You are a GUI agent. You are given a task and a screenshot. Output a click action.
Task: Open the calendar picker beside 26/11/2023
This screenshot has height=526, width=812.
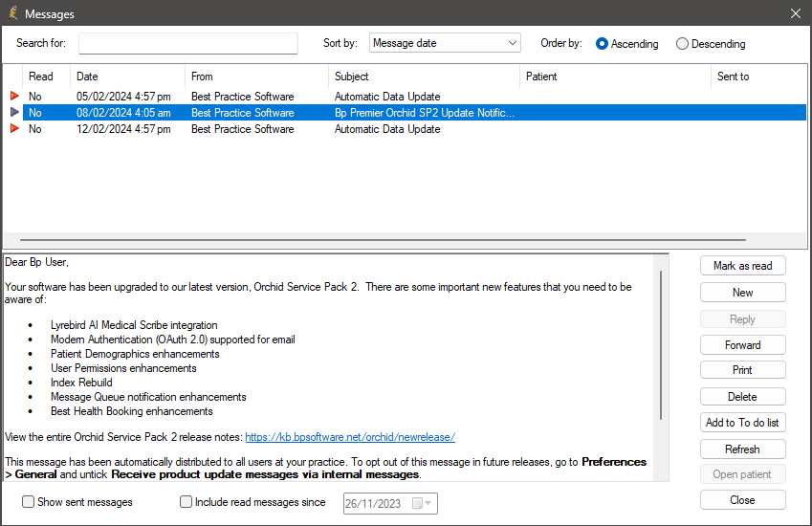pyautogui.click(x=422, y=503)
